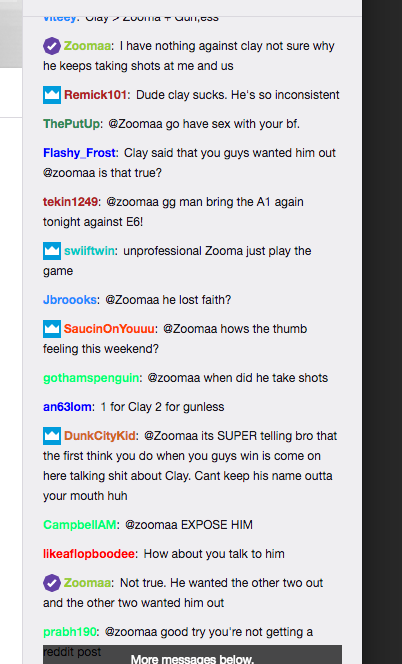Click the an63lom username

67,407
